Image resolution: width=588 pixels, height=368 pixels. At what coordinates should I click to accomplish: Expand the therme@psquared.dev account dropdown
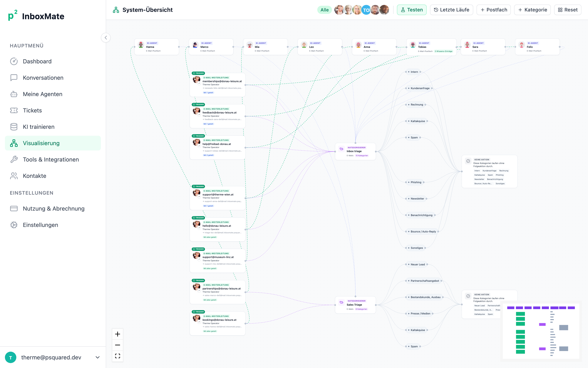[x=97, y=357]
